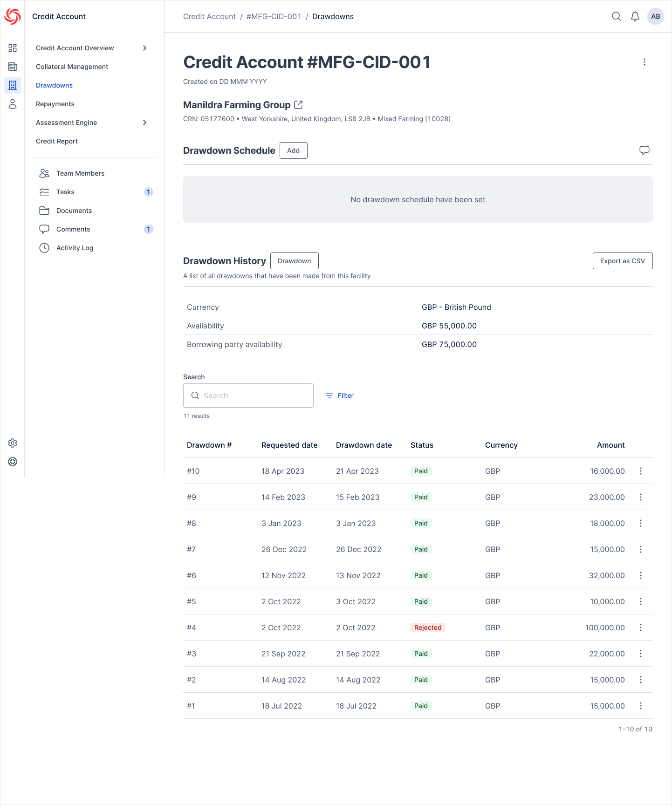
Task: Click the Amount column header
Action: (x=610, y=445)
